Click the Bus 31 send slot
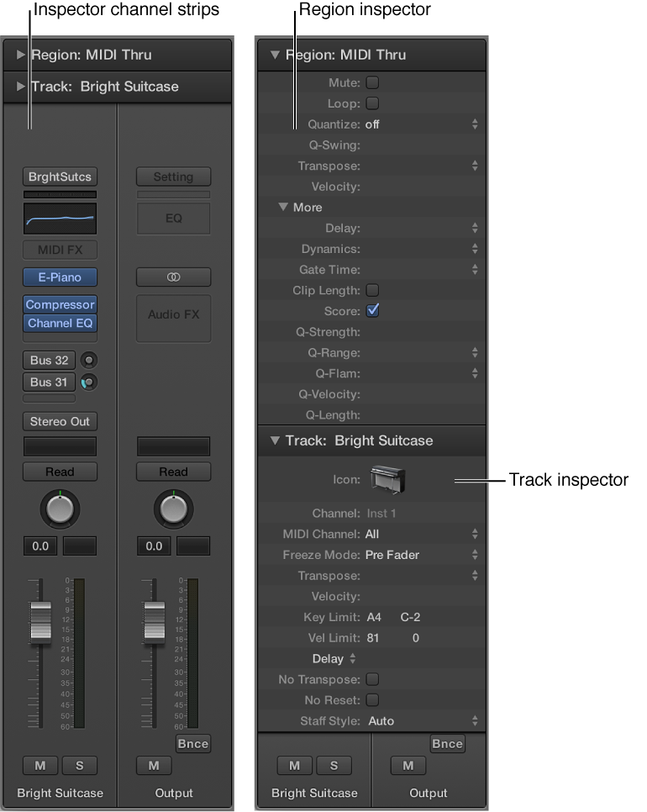 coord(50,382)
